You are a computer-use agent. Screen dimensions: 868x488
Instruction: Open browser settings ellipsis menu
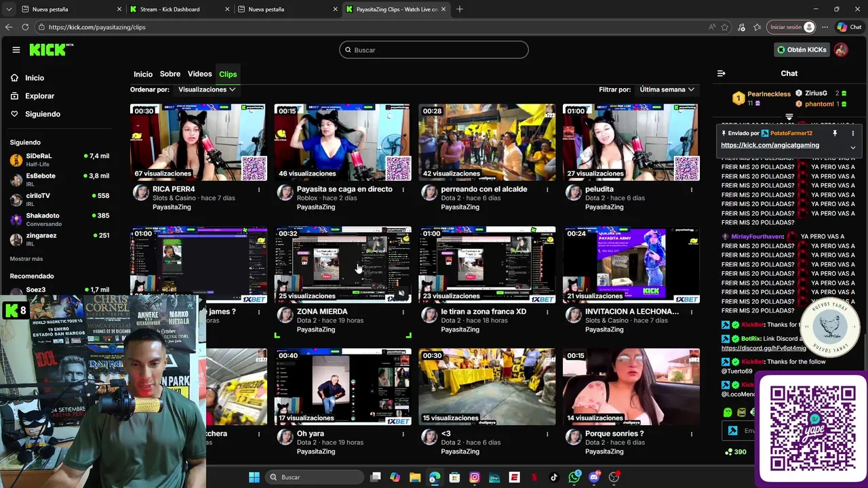(x=825, y=27)
